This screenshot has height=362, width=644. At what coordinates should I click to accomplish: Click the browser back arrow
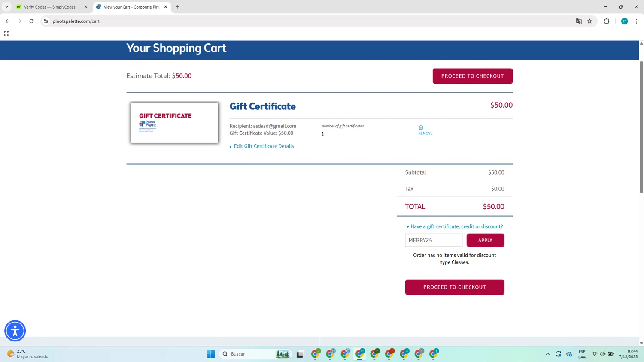coord(7,21)
